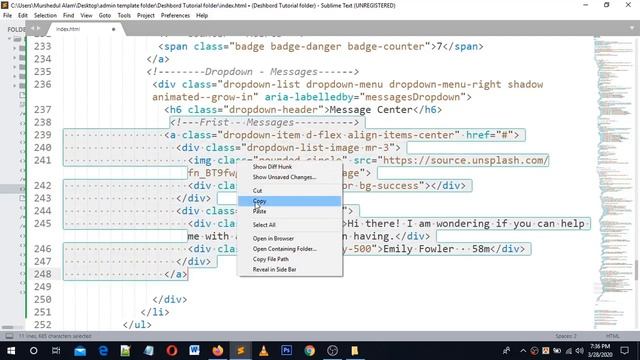This screenshot has height=360, width=640.
Task: Choose Show Unsaved Changes in context menu
Action: (290, 177)
